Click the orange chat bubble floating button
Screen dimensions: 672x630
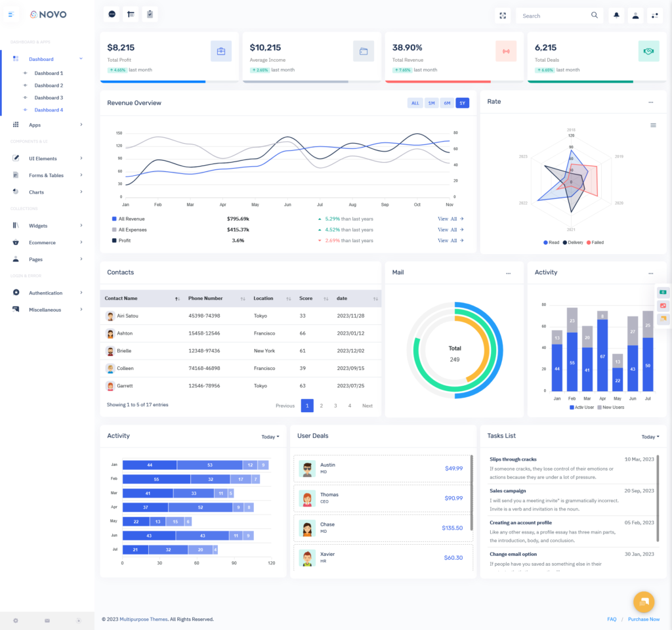click(644, 602)
